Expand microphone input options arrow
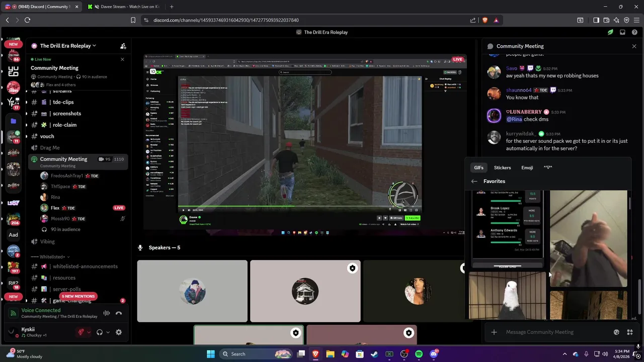This screenshot has width=644, height=362. click(x=89, y=332)
